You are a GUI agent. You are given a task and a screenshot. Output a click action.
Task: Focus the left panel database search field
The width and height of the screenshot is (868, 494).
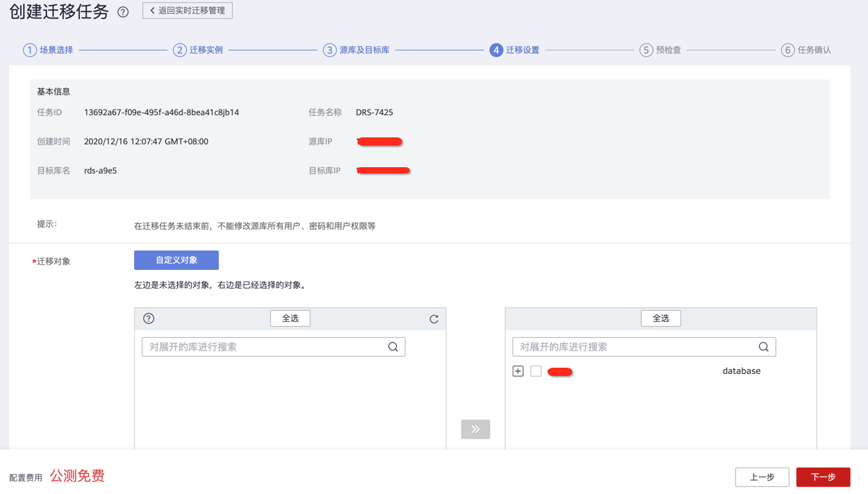264,347
